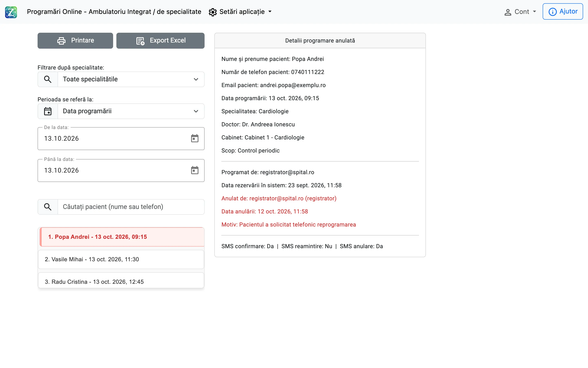Select Vasile Mihai appointment at 11:30
Viewport: 588px width, 368px height.
(121, 259)
